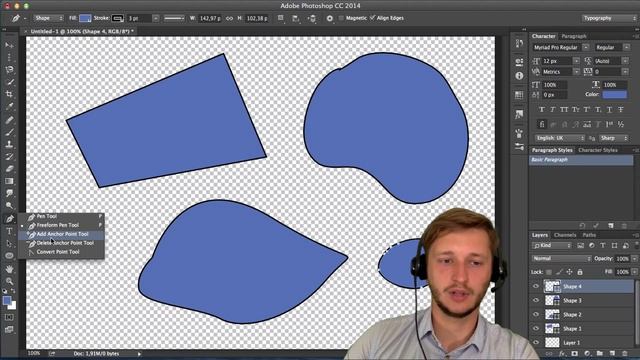Choose Add Anchor Point Tool

tap(61, 234)
